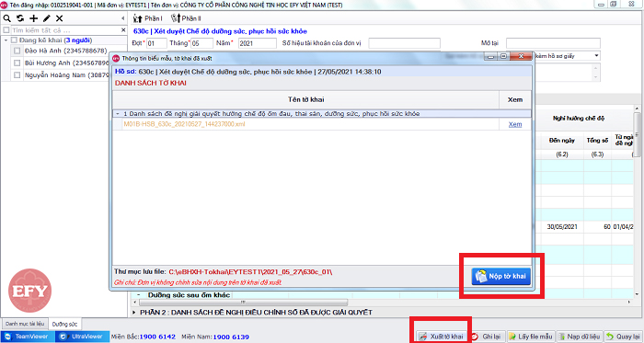Open the Phần II section
The width and height of the screenshot is (644, 343).
pyautogui.click(x=186, y=18)
